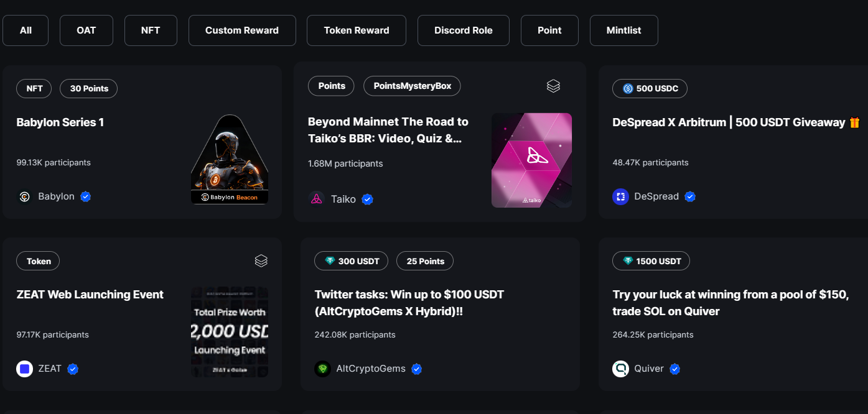
Task: Click the DeSpread project logo icon
Action: (x=620, y=196)
